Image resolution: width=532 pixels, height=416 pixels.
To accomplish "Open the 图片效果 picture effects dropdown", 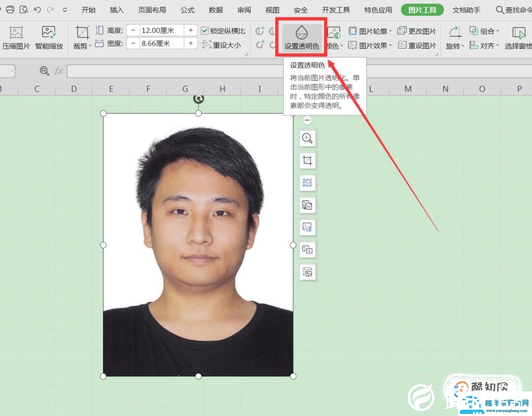I will (x=372, y=45).
